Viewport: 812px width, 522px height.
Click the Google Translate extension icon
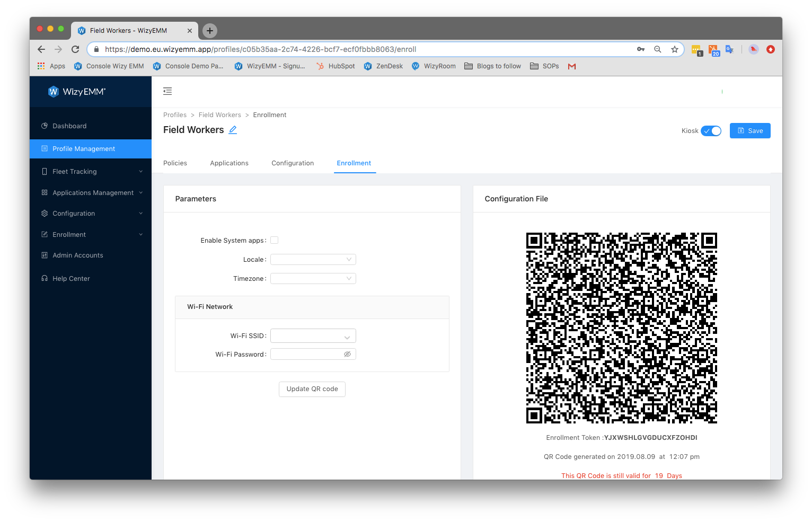(x=730, y=49)
